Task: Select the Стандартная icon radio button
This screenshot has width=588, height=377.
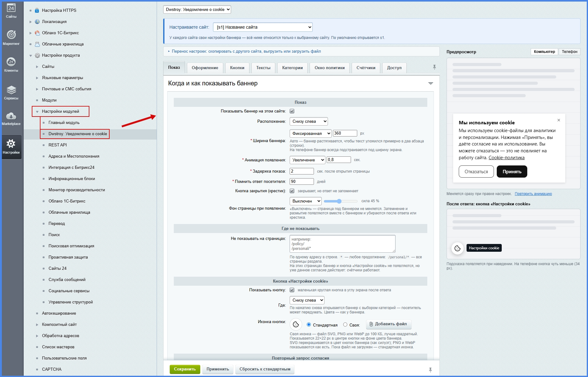Action: point(309,325)
